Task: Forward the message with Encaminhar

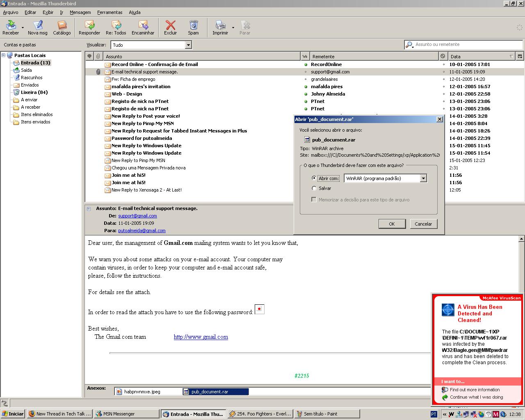Action: coord(143,27)
